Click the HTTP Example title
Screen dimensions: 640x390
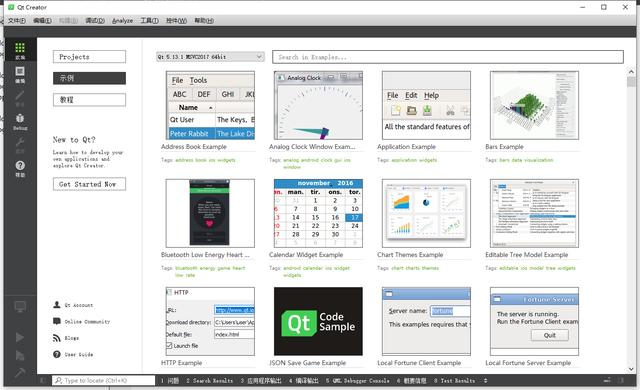click(181, 363)
